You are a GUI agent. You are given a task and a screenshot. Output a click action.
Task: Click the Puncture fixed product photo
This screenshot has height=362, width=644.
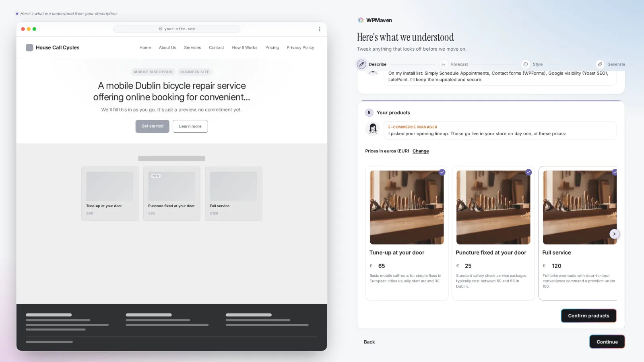(x=493, y=207)
